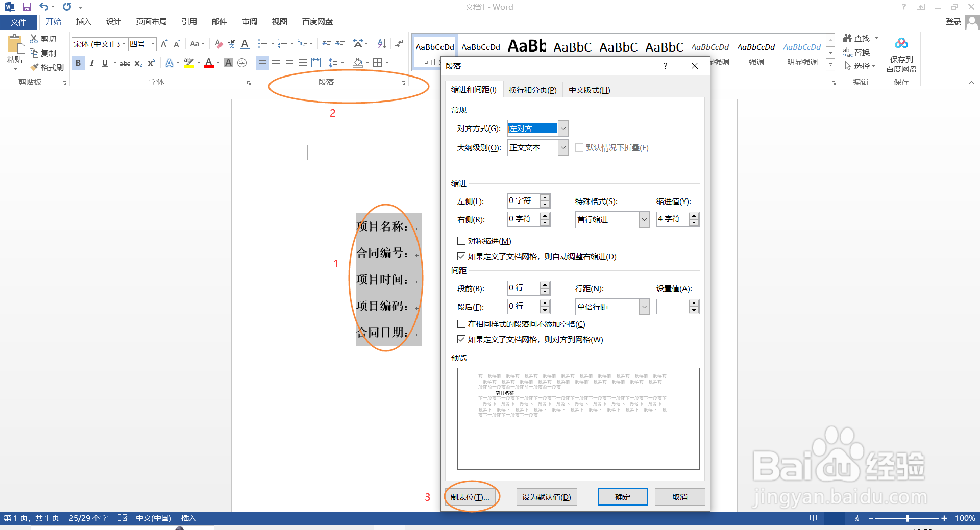The image size is (980, 530).
Task: Click the Save icon in quick access toolbar
Action: (x=27, y=7)
